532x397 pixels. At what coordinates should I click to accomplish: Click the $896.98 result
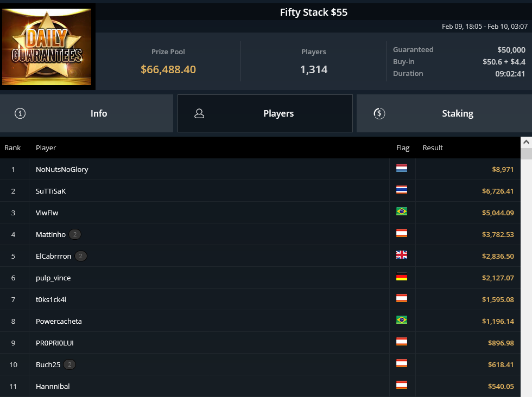pos(501,343)
